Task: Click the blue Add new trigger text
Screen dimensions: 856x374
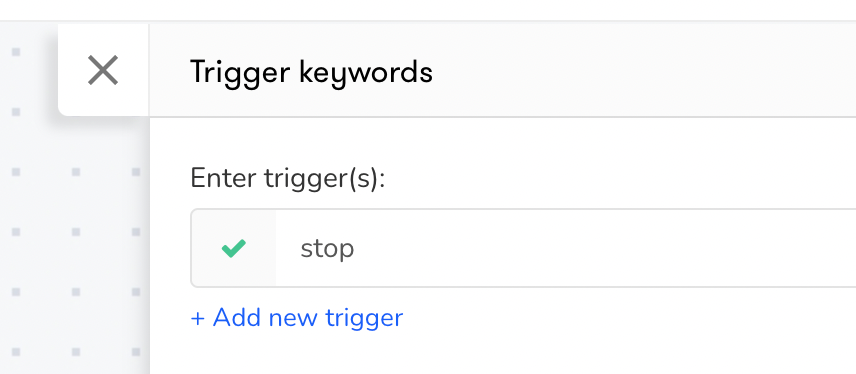Action: click(x=308, y=318)
